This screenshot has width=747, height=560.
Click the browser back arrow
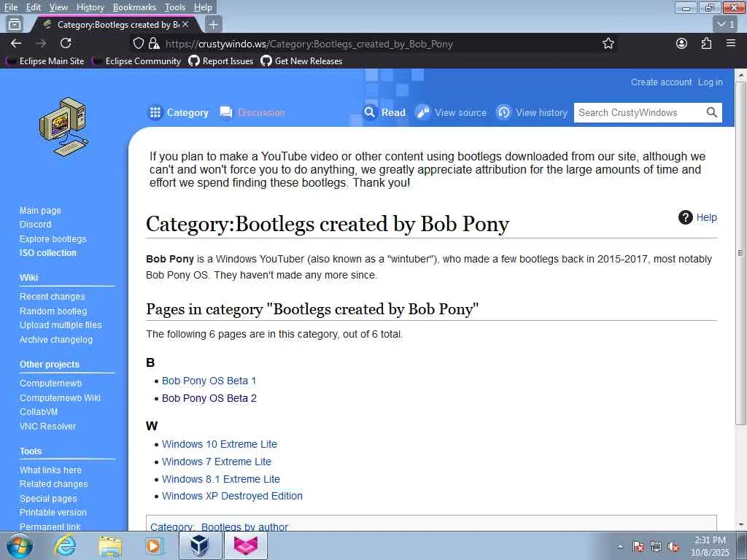tap(16, 43)
